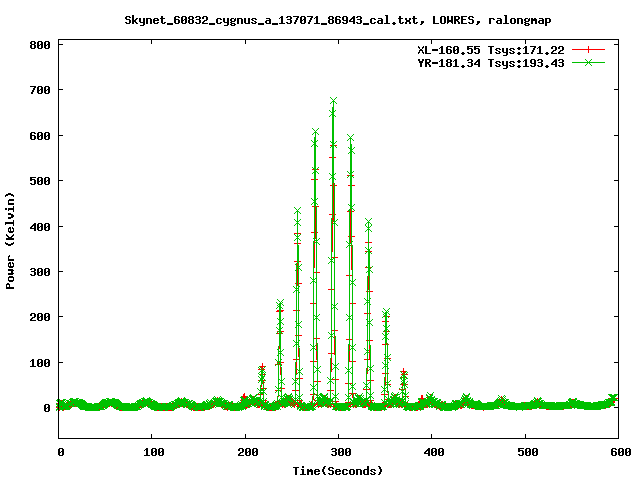The height and width of the screenshot is (480, 640).
Task: Click the 700 y-axis tick label
Action: coord(40,90)
